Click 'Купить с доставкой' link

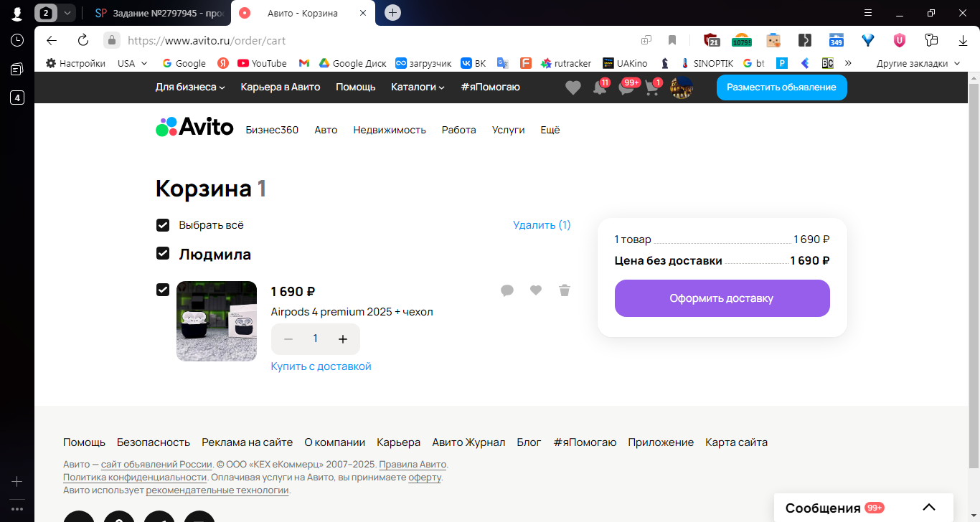point(321,366)
